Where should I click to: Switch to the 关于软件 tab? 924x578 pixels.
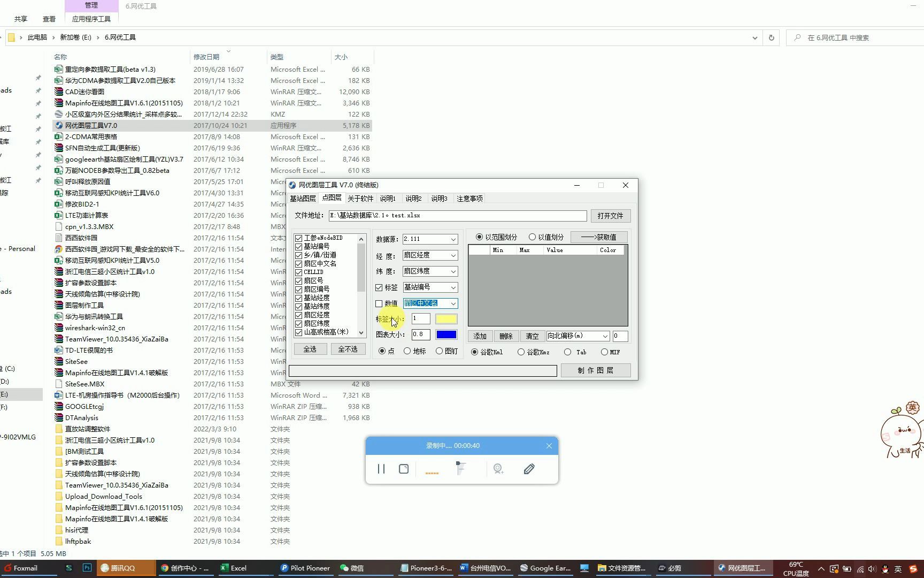coord(360,199)
